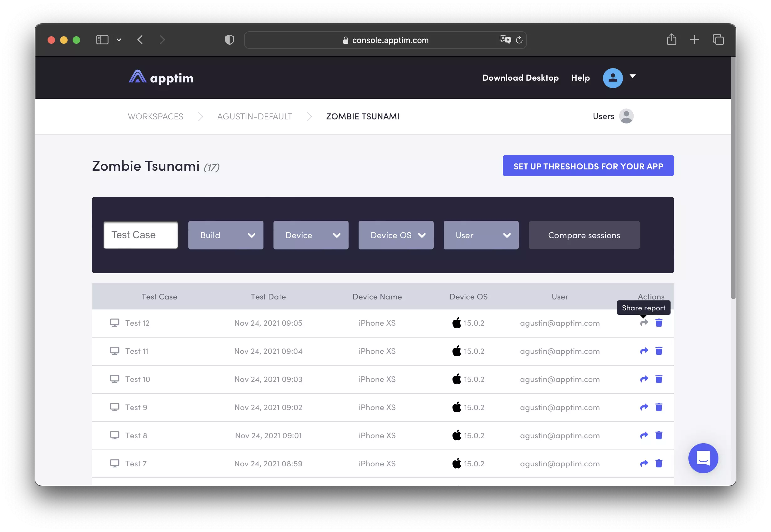The height and width of the screenshot is (532, 771).
Task: Delete the Test 11 session with the trash icon
Action: 659,351
